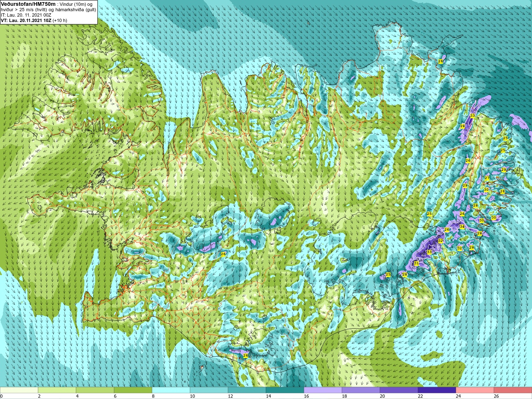Click the yellow 31 gust marker

pyautogui.click(x=416, y=263)
